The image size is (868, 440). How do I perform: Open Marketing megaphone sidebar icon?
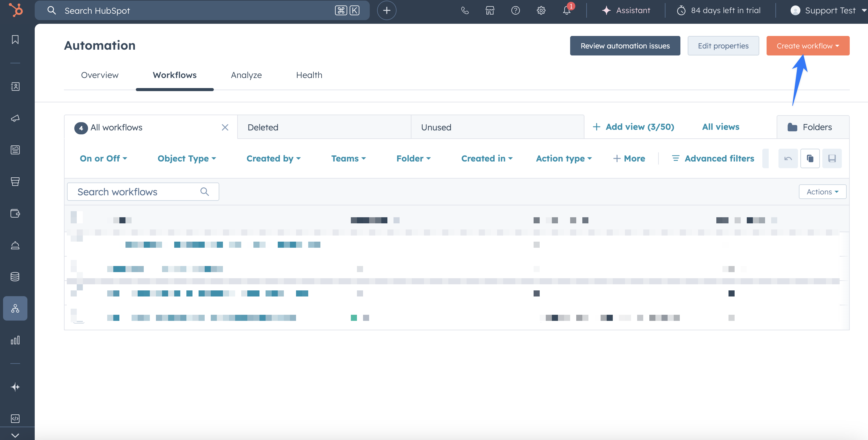click(x=15, y=118)
